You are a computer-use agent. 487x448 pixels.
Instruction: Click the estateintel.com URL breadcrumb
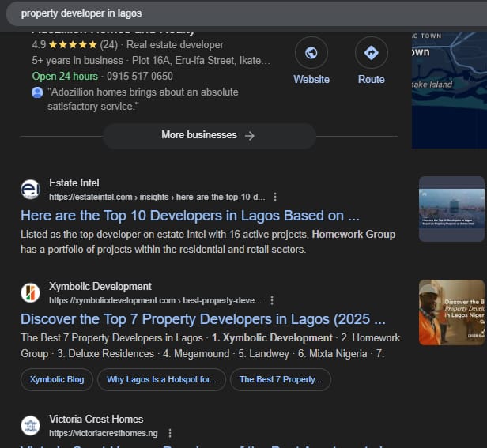pyautogui.click(x=157, y=197)
